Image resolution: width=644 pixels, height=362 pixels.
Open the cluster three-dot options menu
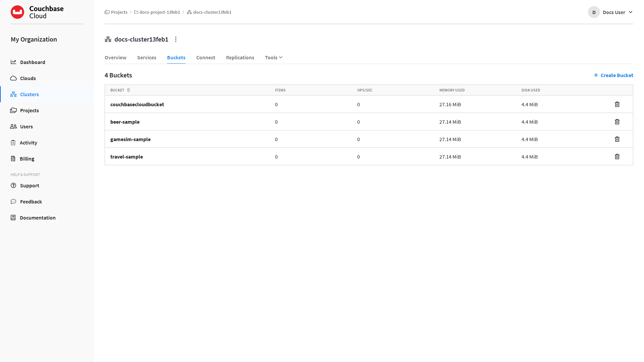tap(175, 40)
